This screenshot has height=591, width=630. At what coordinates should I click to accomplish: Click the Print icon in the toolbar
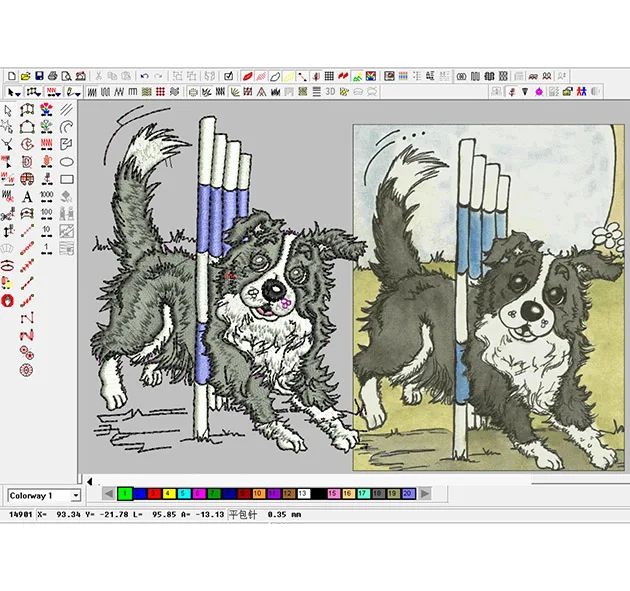point(52,76)
